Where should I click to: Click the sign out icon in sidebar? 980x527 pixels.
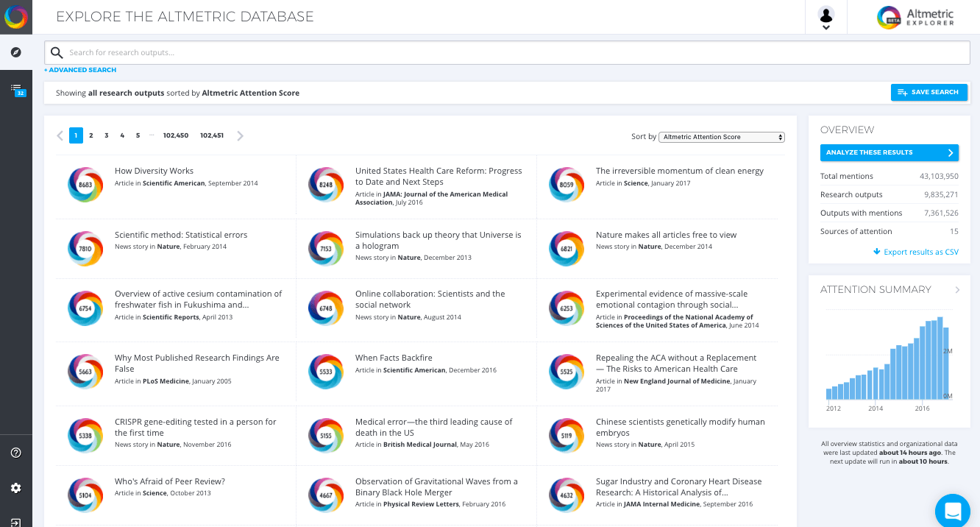pos(15,522)
